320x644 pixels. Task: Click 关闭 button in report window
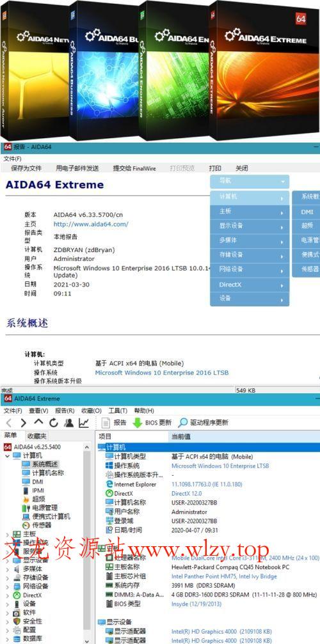pos(241,168)
